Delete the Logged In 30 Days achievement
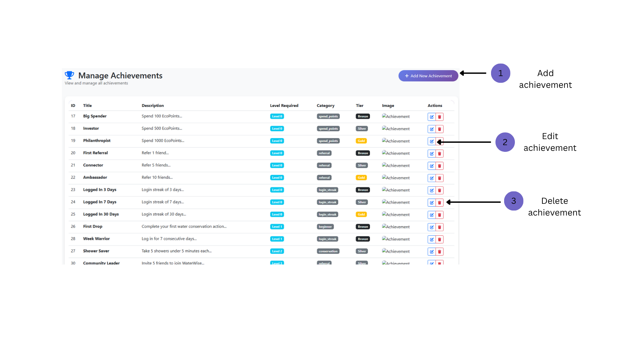Image resolution: width=644 pixels, height=362 pixels. pyautogui.click(x=439, y=215)
